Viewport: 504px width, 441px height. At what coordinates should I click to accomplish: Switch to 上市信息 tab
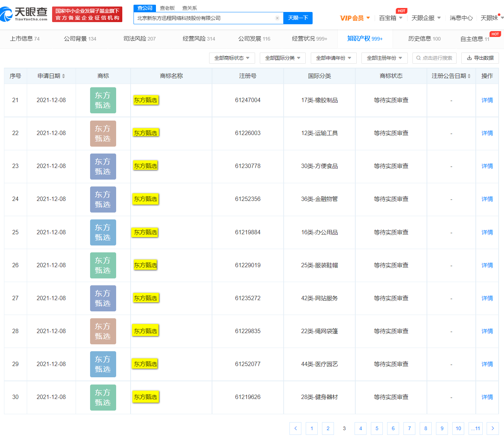tap(25, 39)
